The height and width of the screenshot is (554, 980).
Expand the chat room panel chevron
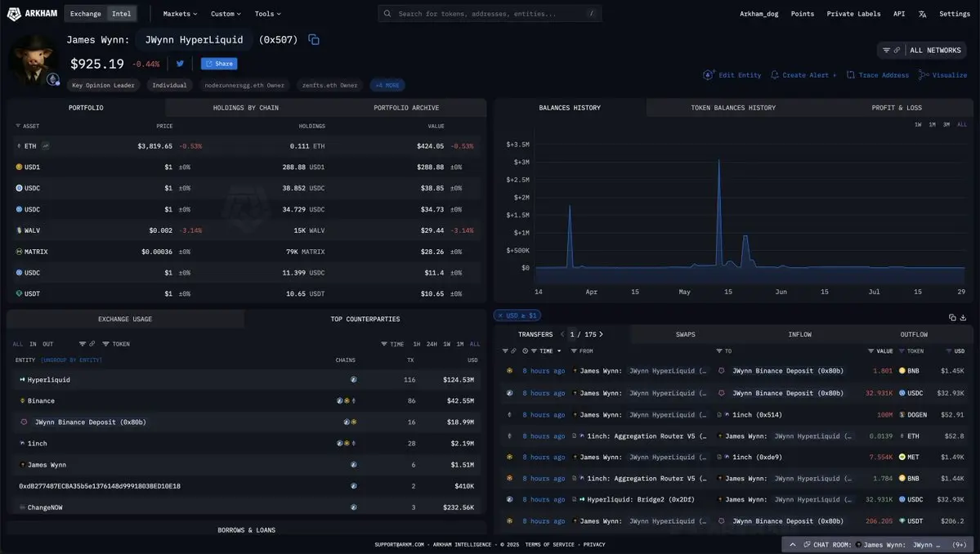click(793, 545)
